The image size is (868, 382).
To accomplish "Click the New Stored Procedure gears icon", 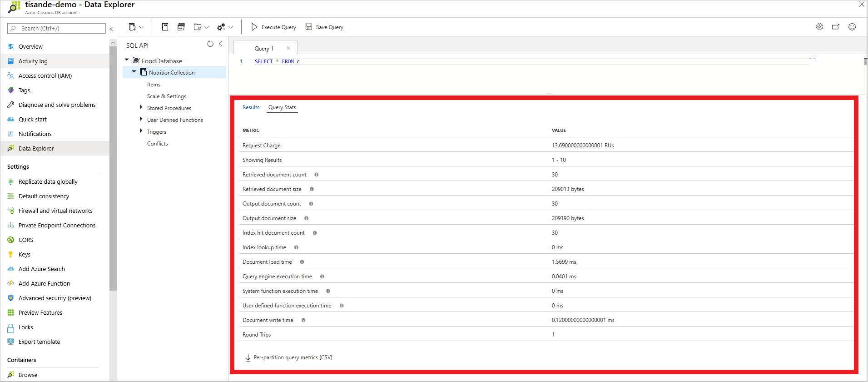I will pyautogui.click(x=221, y=27).
